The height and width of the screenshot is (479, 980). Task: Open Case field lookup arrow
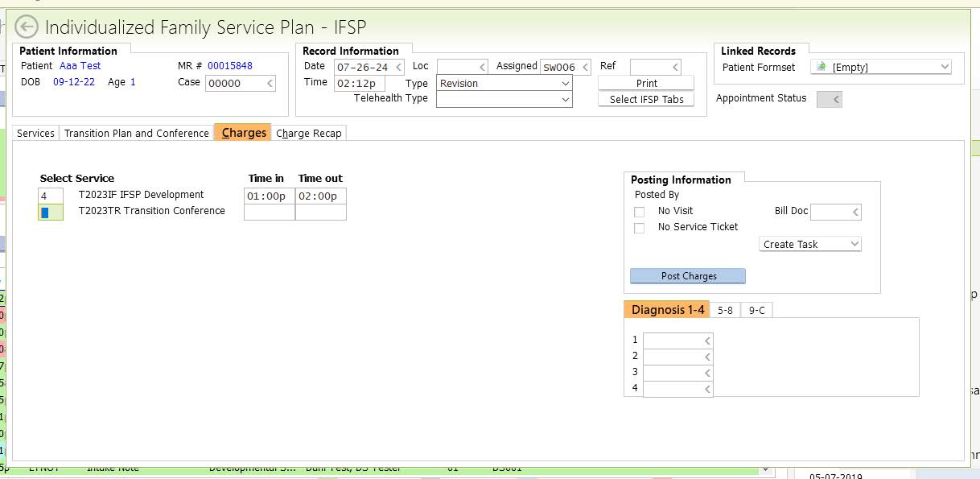[x=270, y=83]
